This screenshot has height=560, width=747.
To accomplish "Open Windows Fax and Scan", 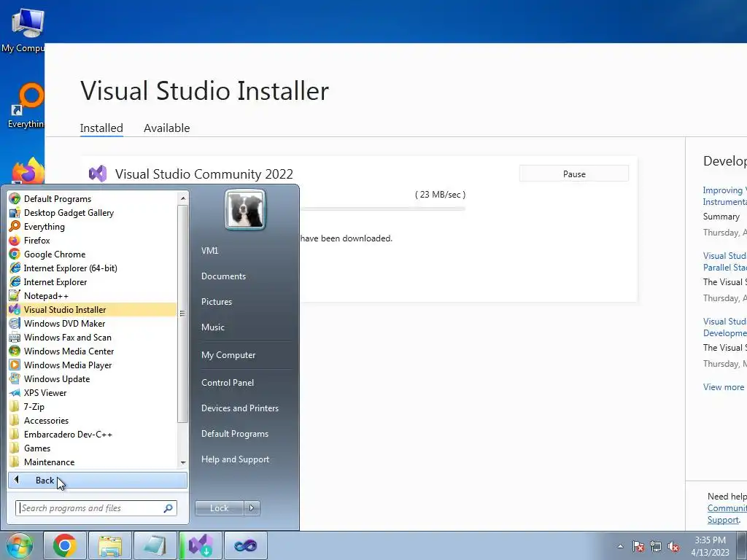I will pyautogui.click(x=92, y=337).
